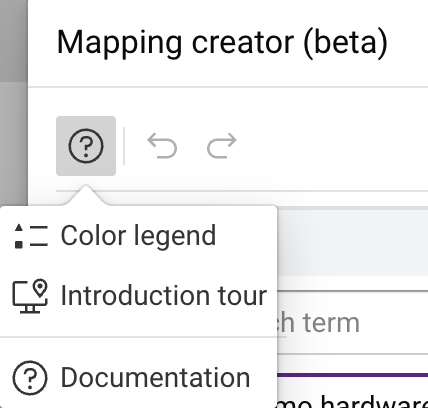Image resolution: width=428 pixels, height=408 pixels.
Task: Click the Mapping creator (beta) title
Action: click(223, 42)
